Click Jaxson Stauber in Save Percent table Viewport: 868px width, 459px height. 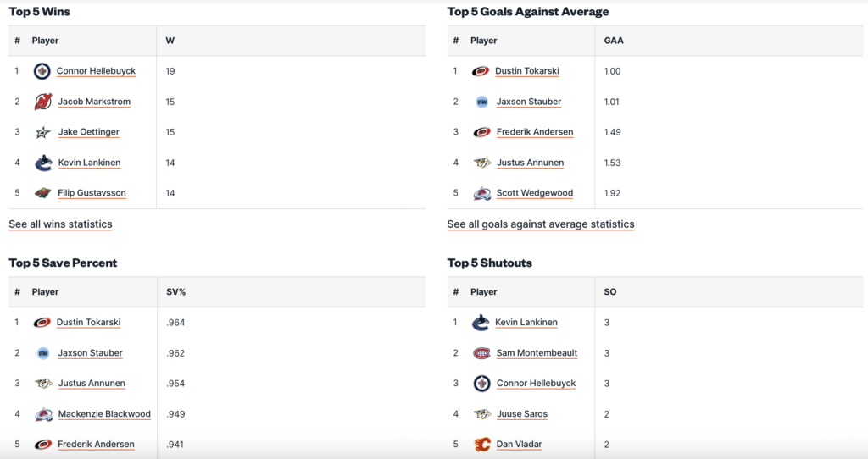click(90, 353)
